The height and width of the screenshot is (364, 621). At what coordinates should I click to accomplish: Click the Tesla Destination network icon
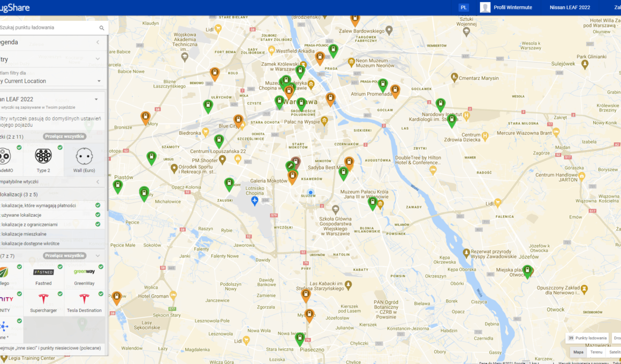[84, 299]
